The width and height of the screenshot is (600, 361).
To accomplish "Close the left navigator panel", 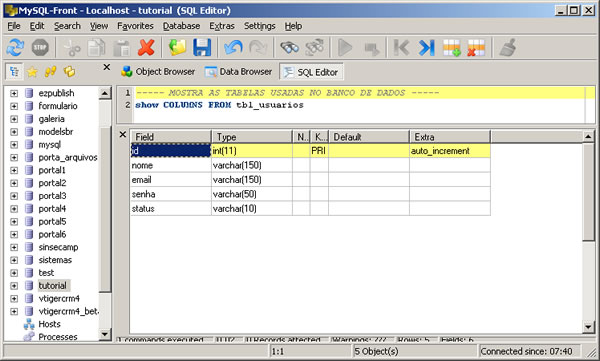I will (107, 68).
